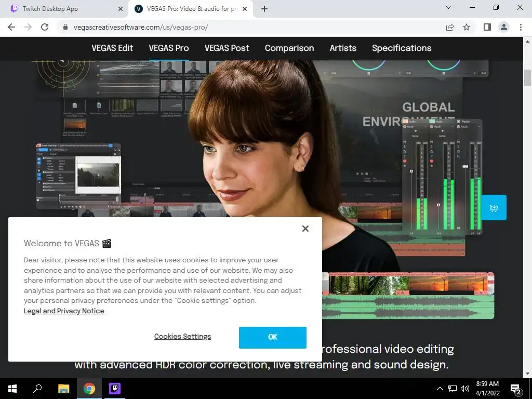Switch to Twitch Desktop App tab
Viewport: 532px width, 399px height.
point(64,9)
